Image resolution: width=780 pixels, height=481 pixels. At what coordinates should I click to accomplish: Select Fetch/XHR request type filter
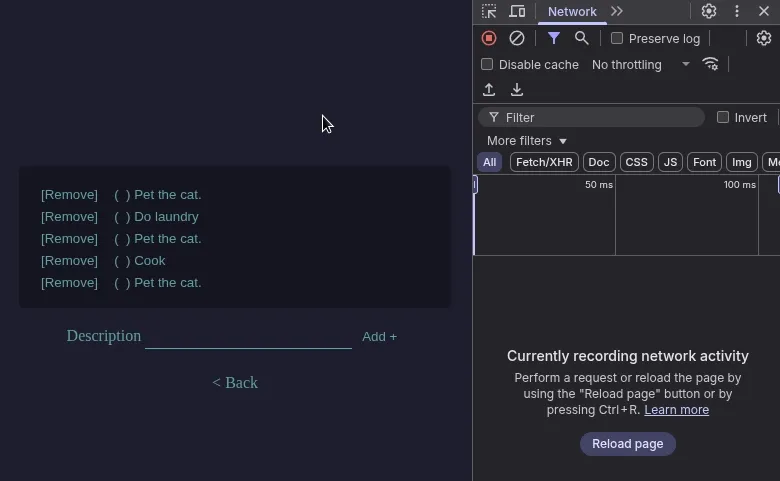click(x=544, y=162)
